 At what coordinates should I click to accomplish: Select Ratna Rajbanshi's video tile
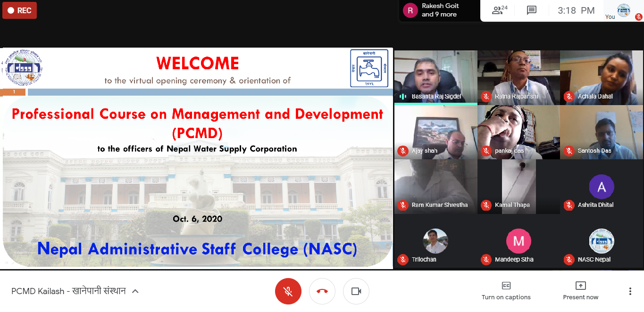pos(519,77)
